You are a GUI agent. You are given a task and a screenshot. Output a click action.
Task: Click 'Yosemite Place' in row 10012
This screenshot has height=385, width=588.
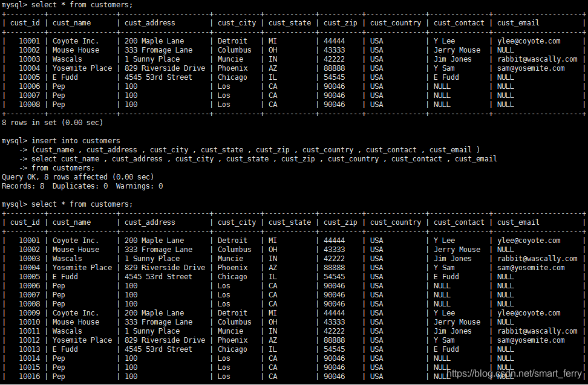(x=82, y=340)
